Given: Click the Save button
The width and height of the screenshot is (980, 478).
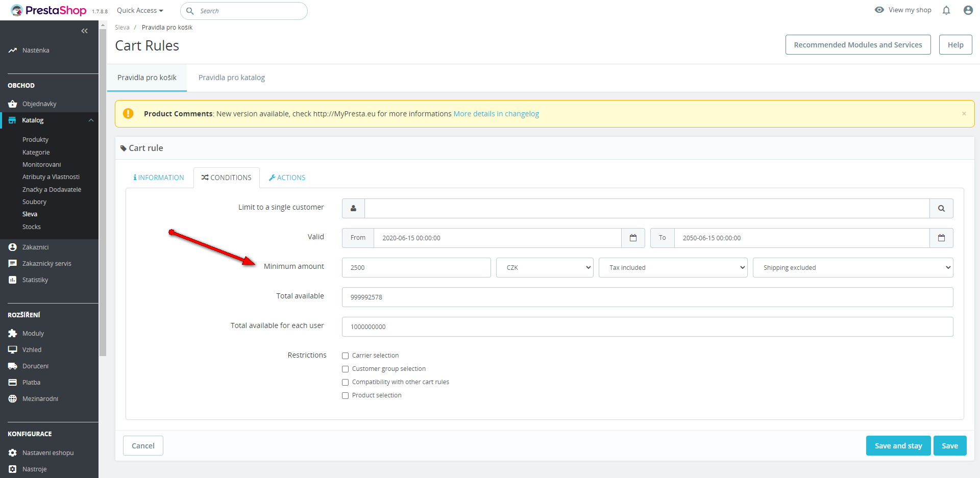Looking at the screenshot, I should coord(950,446).
